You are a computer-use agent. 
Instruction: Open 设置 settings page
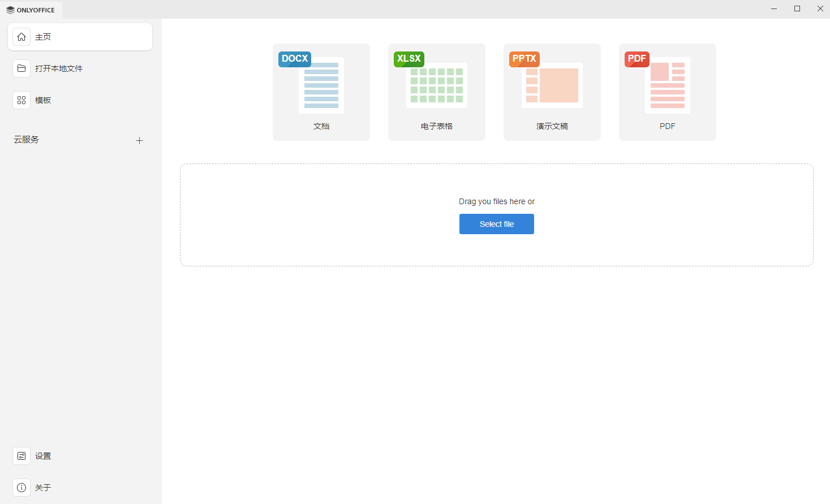point(80,456)
